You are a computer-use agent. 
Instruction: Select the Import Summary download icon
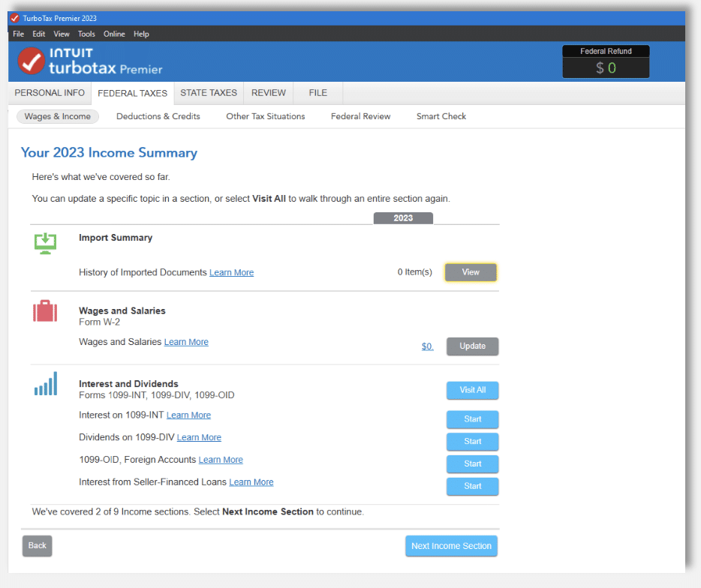click(46, 243)
